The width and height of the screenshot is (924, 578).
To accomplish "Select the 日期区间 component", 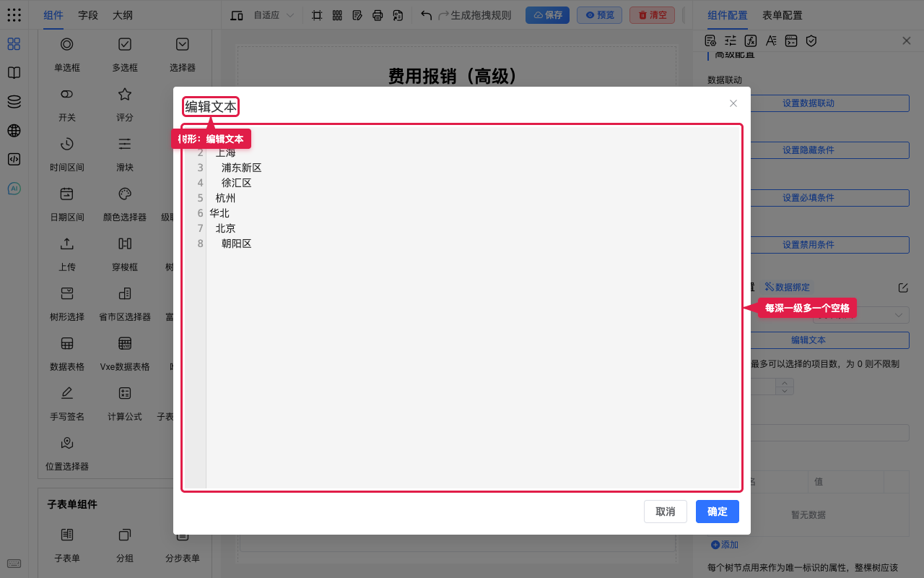I will coord(67,204).
